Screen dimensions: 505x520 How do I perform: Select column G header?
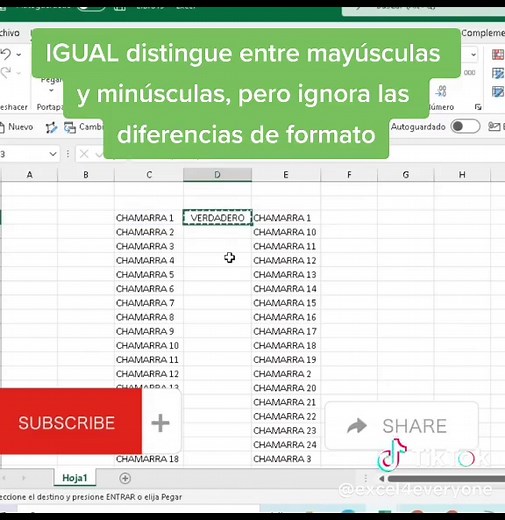(x=406, y=175)
